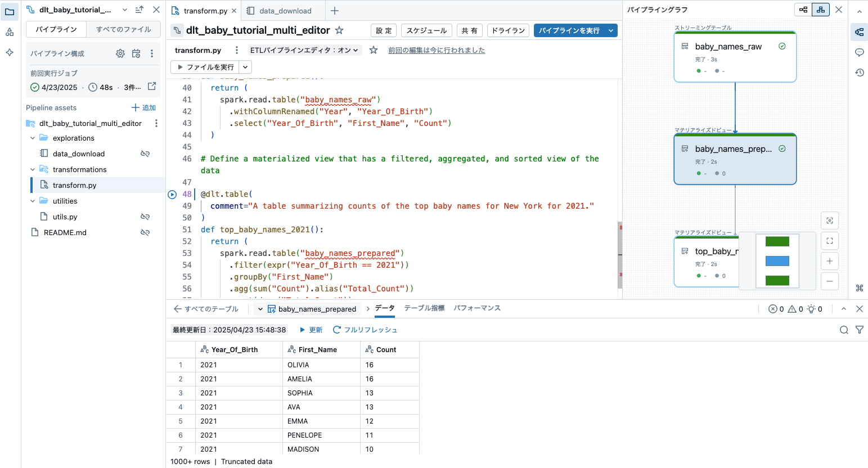The width and height of the screenshot is (868, 468).
Task: Click the fullscreen control in the pipeline graph
Action: pyautogui.click(x=830, y=241)
